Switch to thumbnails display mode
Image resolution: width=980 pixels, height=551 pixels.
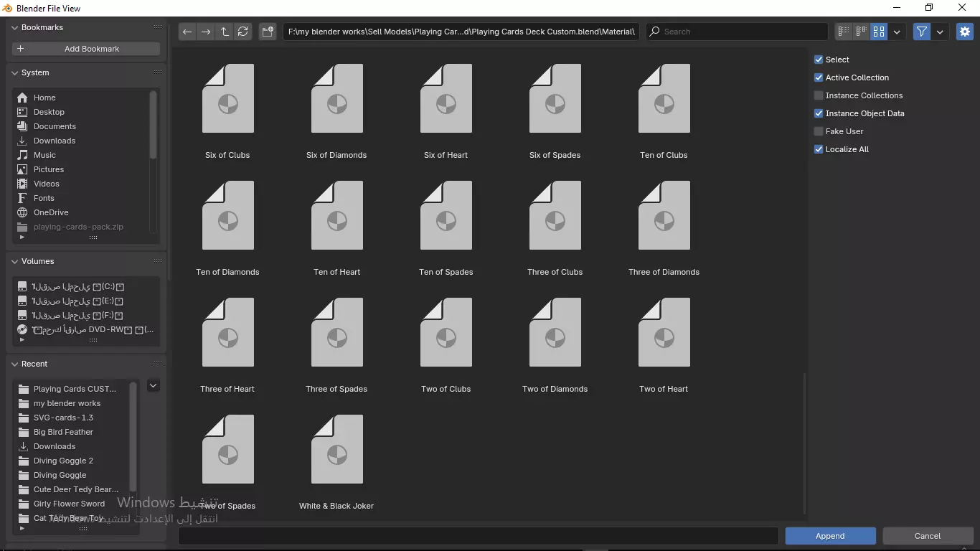(x=879, y=32)
